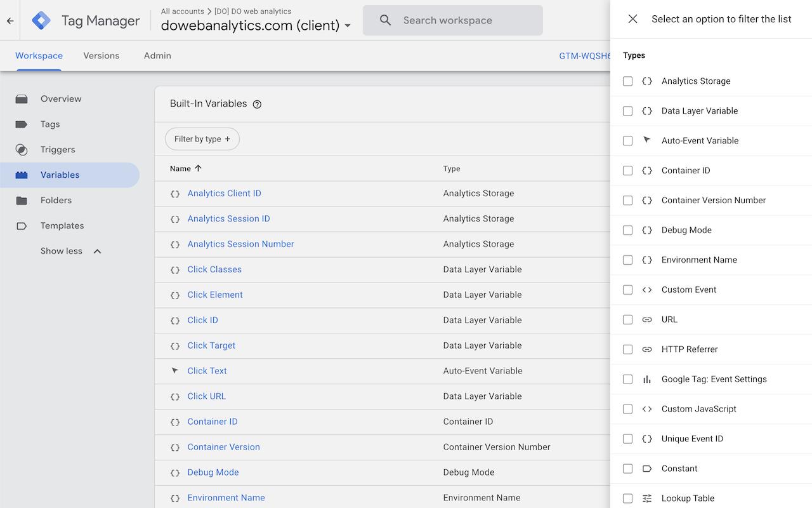812x508 pixels.
Task: Check the Auto-Event Variable checkbox
Action: [x=627, y=141]
